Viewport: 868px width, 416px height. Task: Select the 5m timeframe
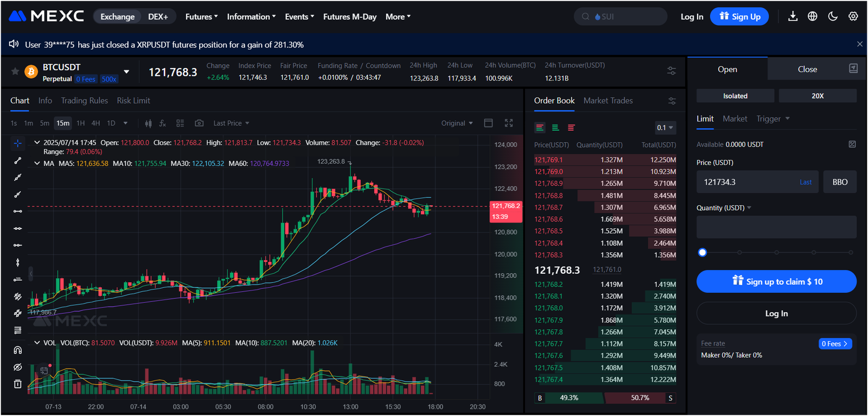click(44, 123)
